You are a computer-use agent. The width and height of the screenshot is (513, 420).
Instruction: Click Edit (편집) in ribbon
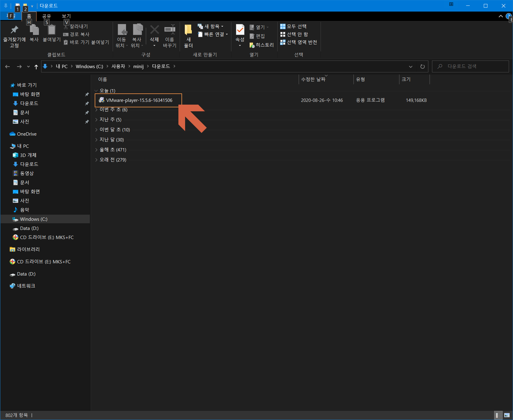[x=257, y=36]
